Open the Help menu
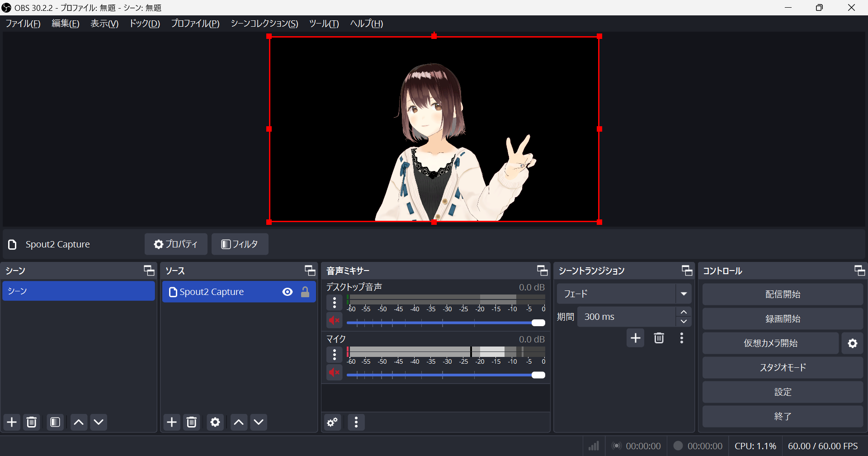Viewport: 868px width, 456px height. click(x=367, y=24)
